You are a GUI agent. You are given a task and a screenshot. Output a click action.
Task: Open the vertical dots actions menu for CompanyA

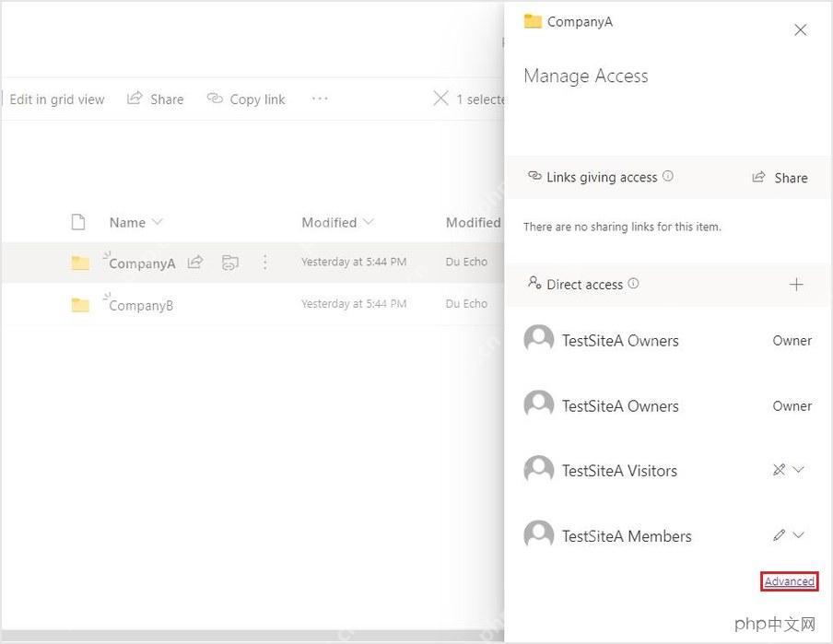point(265,262)
